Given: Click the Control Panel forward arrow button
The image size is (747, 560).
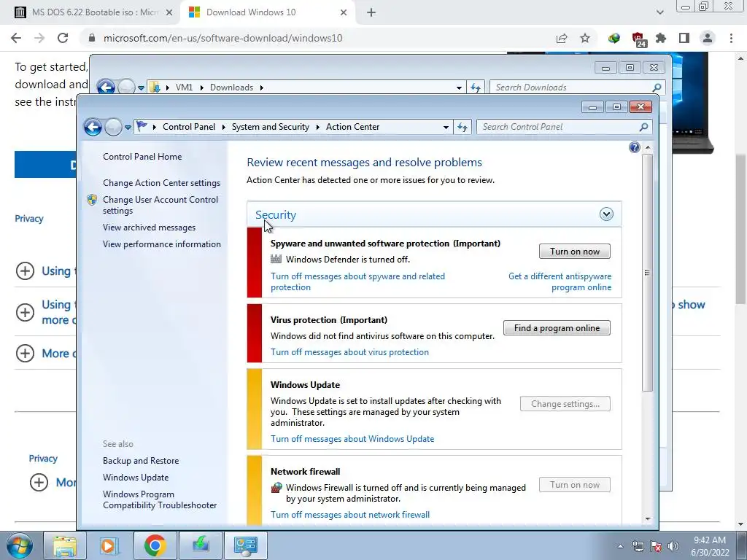Looking at the screenshot, I should [113, 127].
